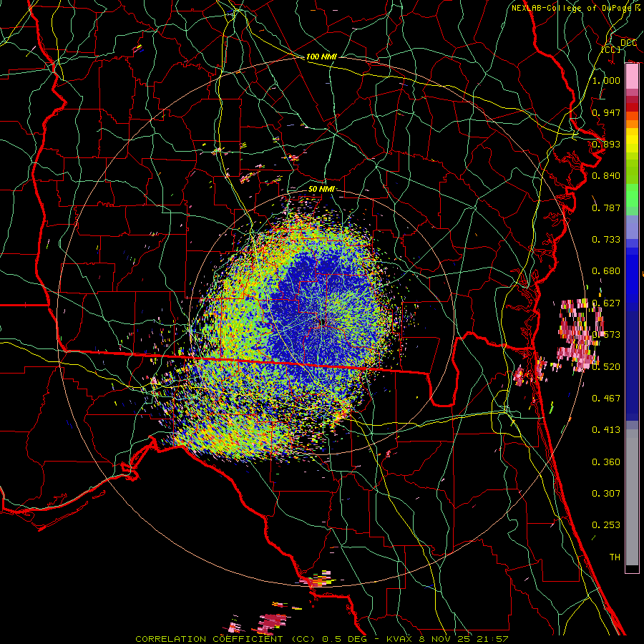Click the 100 NMI range ring label
This screenshot has height=644, width=644.
[321, 57]
